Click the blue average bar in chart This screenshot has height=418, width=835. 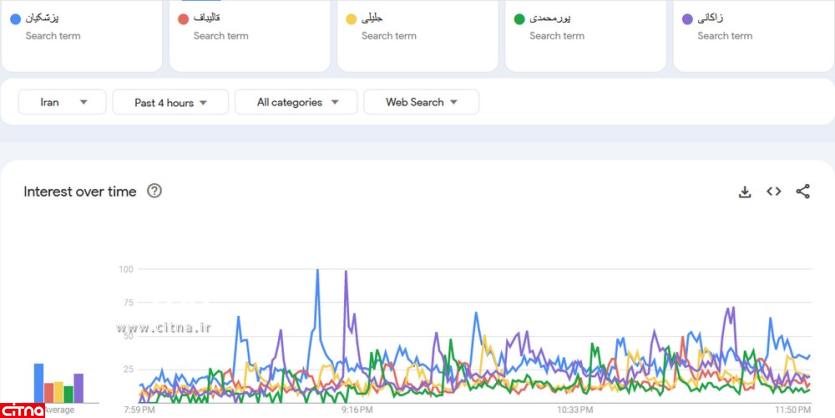coord(39,382)
